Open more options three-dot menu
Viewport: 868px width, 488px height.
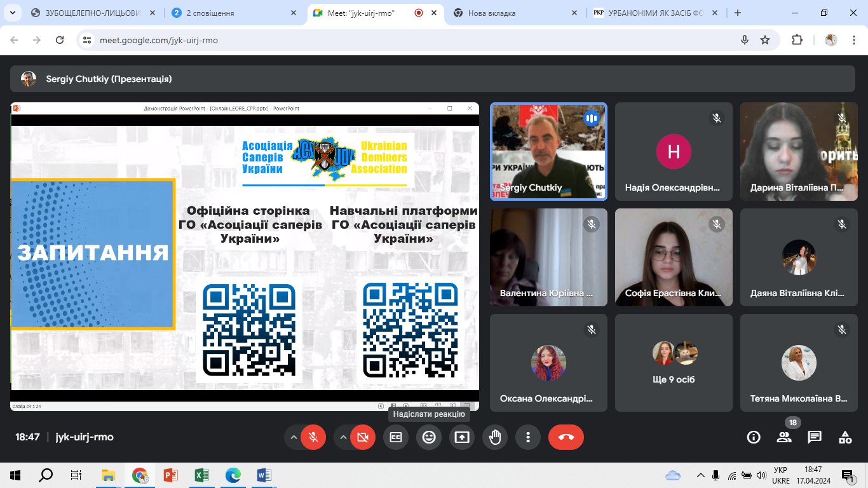point(527,437)
